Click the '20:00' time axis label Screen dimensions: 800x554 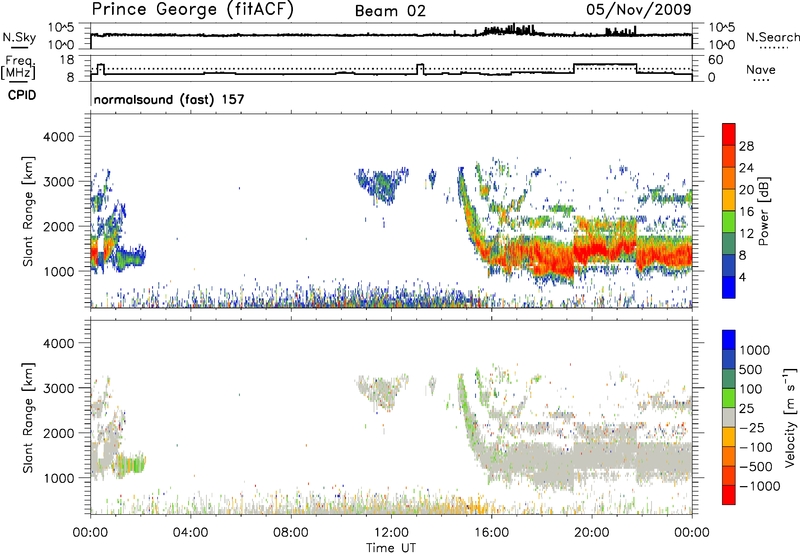point(591,533)
